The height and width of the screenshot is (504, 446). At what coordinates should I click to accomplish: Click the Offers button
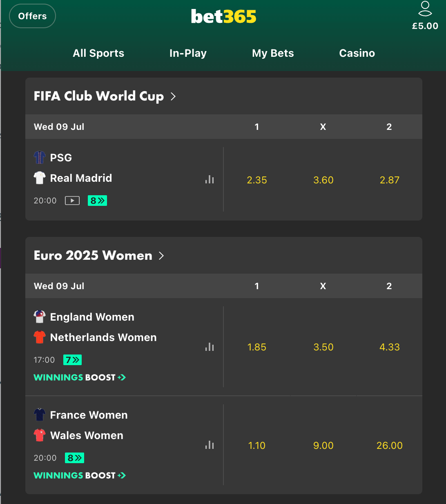pyautogui.click(x=32, y=16)
